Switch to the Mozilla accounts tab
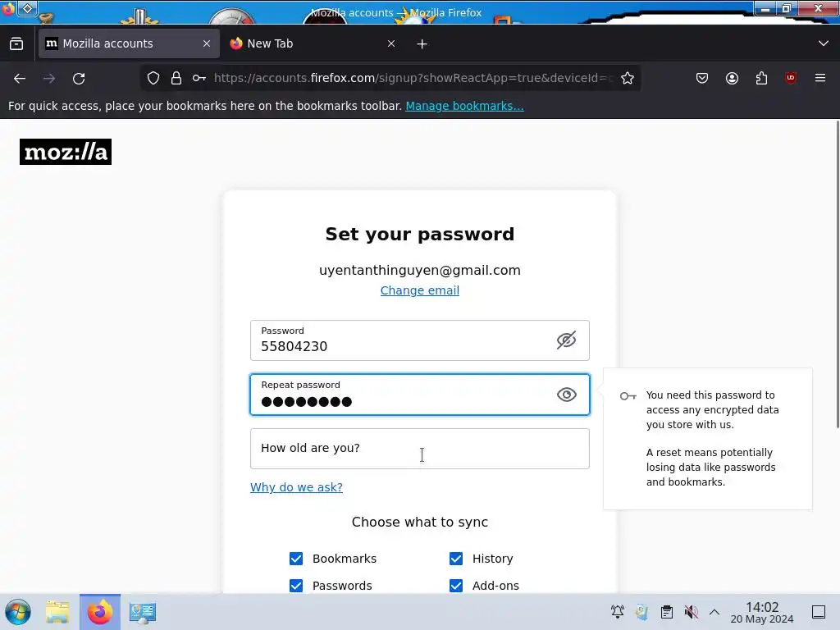The image size is (840, 630). (x=129, y=43)
